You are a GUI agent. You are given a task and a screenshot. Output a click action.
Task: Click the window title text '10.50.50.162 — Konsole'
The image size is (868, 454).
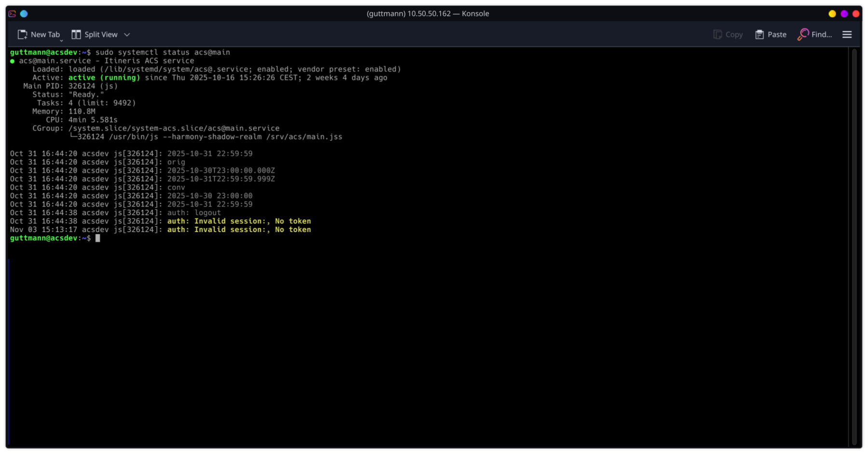coord(428,14)
